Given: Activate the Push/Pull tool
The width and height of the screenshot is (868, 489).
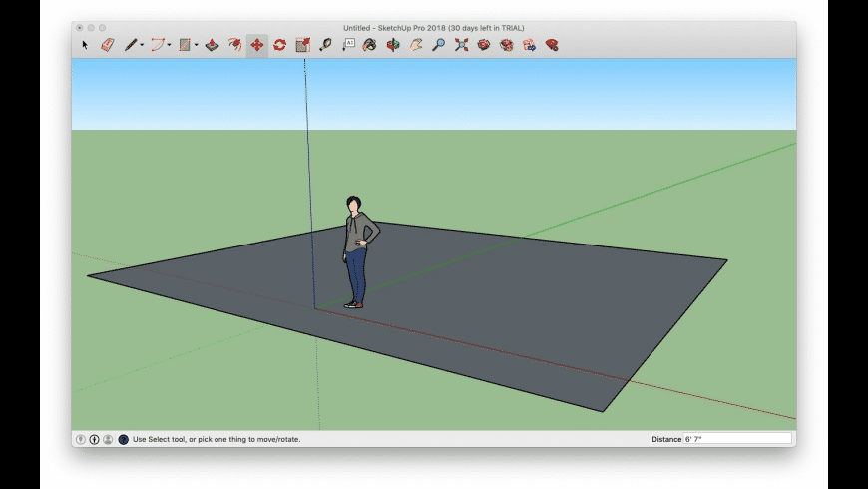Looking at the screenshot, I should coord(213,45).
